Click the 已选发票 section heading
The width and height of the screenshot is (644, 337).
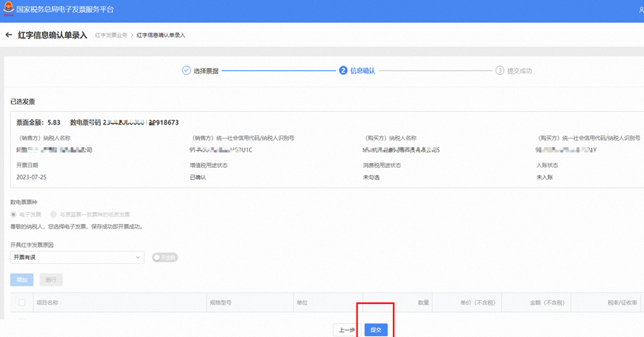tap(22, 102)
